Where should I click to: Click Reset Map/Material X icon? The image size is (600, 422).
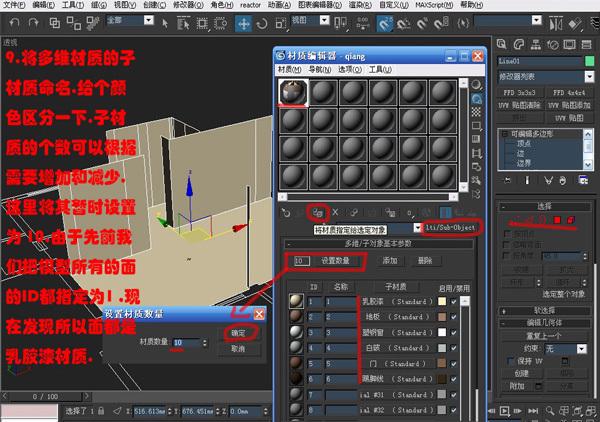335,212
